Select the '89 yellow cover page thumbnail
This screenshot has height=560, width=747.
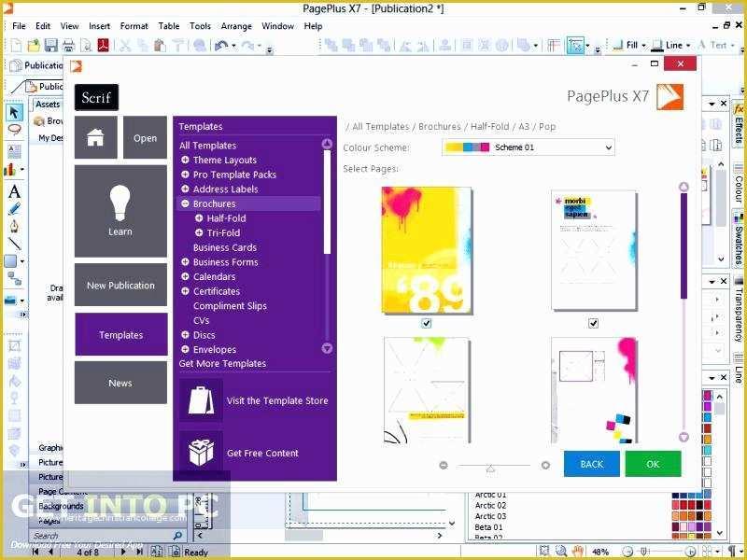[x=427, y=250]
